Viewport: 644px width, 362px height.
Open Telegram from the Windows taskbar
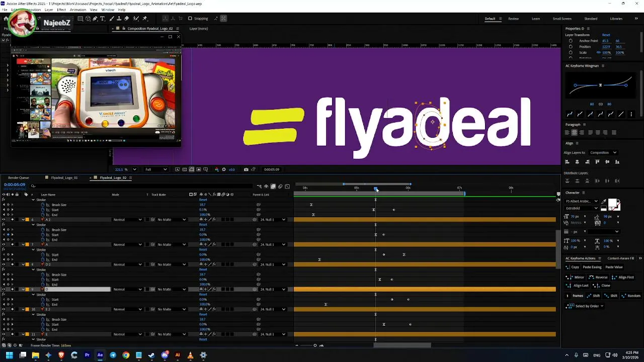[113, 355]
